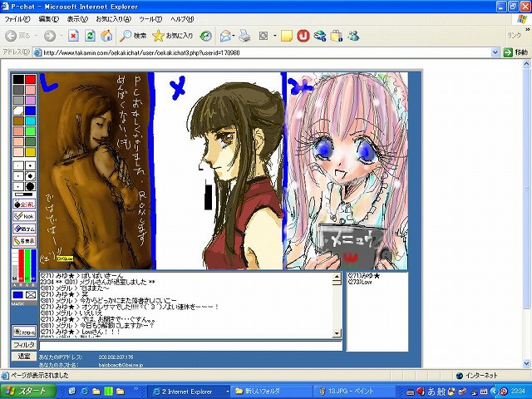
Task: Go to the Home page icon
Action: pos(106,36)
